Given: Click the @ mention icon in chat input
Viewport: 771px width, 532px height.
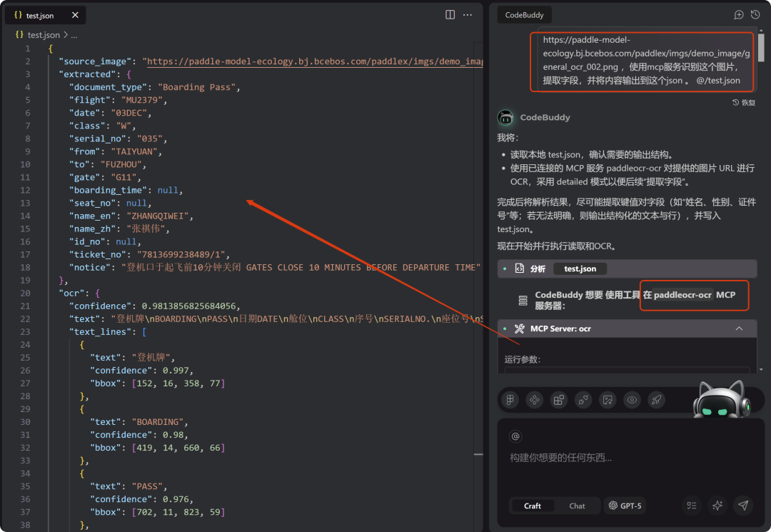Looking at the screenshot, I should 515,436.
